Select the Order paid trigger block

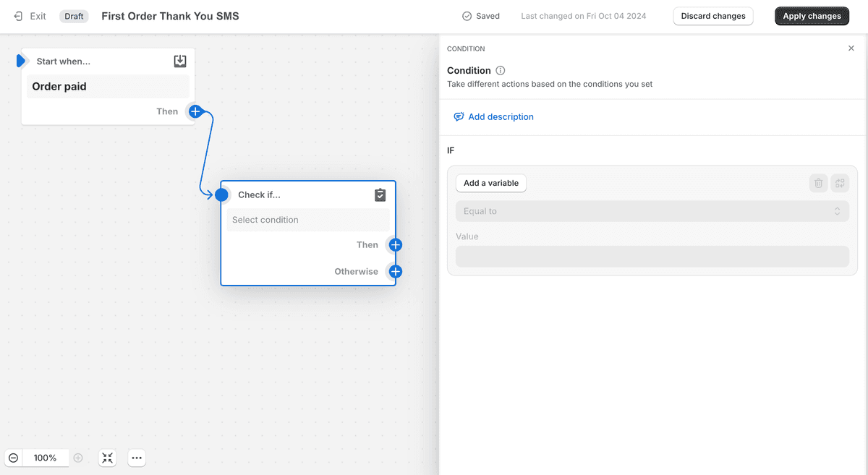(109, 87)
